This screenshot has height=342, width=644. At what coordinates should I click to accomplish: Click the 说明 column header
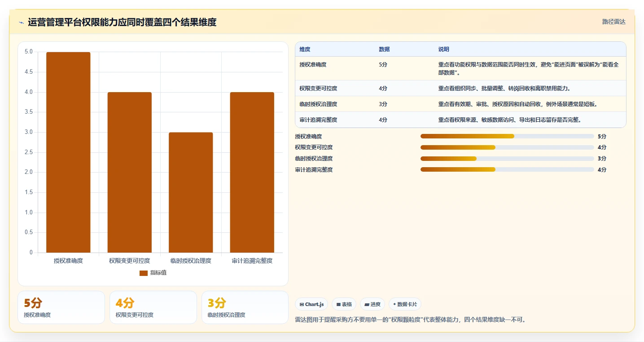(x=444, y=49)
